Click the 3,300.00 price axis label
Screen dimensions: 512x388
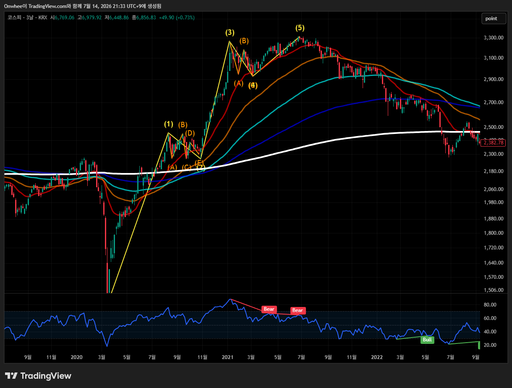(x=494, y=38)
